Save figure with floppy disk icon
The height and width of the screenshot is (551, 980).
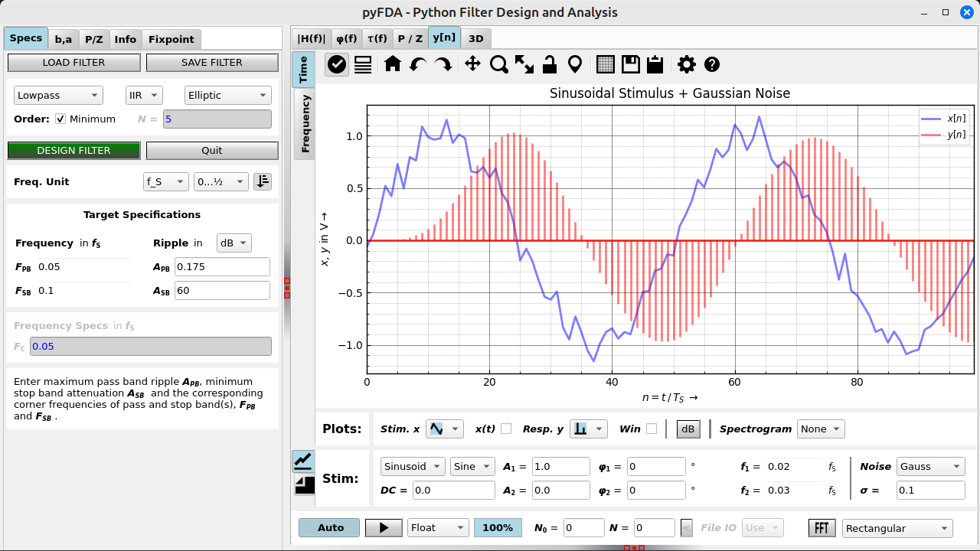click(x=630, y=64)
